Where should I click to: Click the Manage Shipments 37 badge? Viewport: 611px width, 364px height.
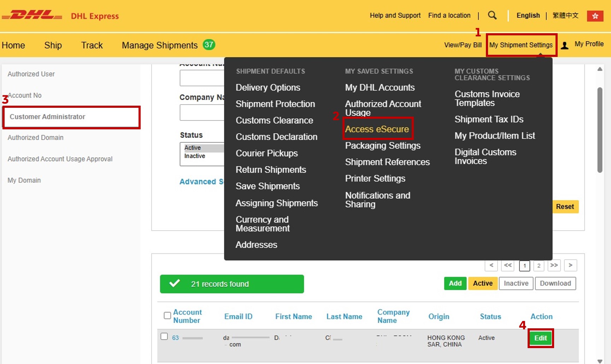pos(209,45)
